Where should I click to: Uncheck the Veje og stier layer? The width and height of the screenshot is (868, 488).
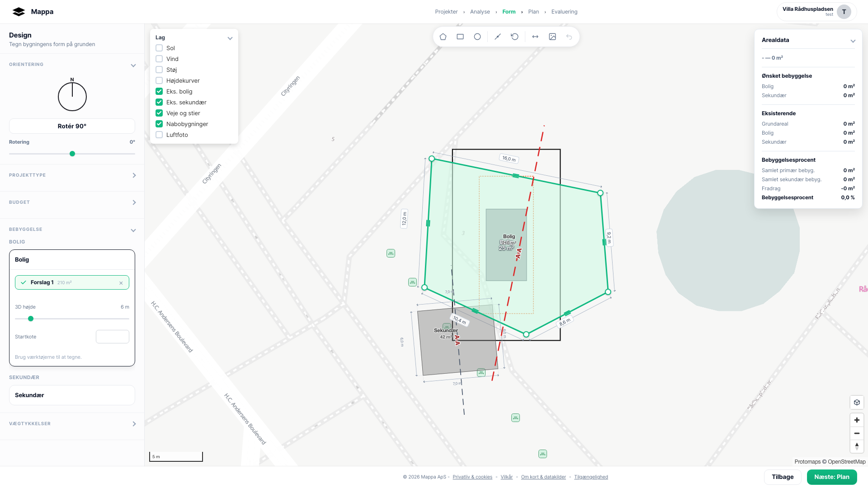[x=159, y=113]
